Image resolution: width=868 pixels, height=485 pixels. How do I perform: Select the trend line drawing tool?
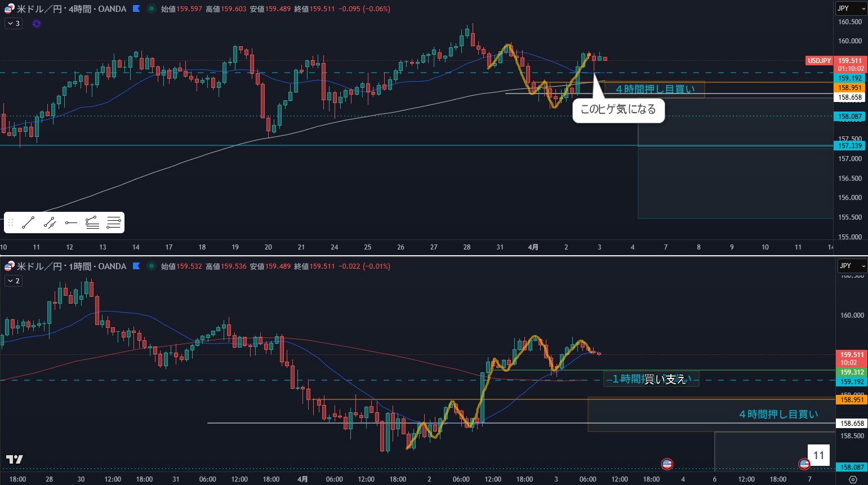coord(28,223)
